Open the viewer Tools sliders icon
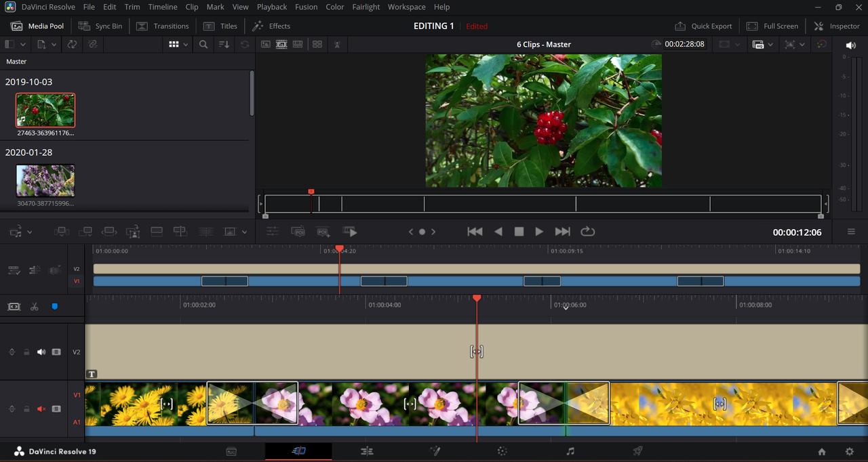868x462 pixels. (x=273, y=232)
